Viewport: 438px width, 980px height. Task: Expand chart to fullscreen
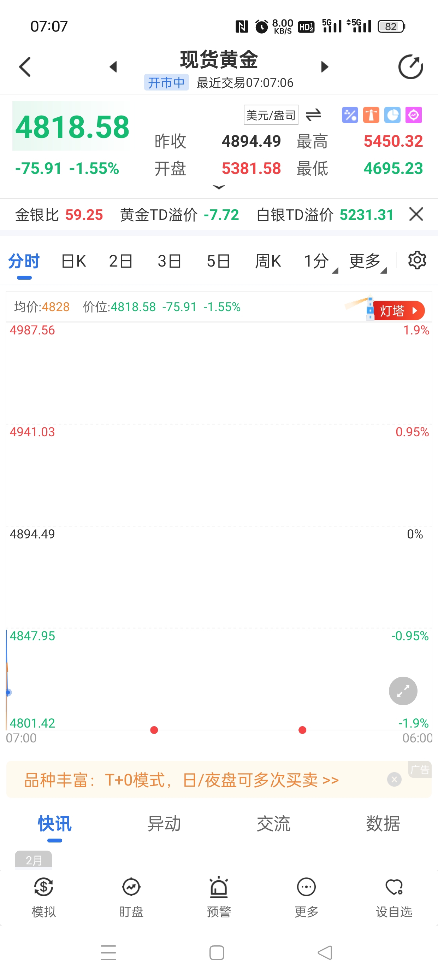403,691
